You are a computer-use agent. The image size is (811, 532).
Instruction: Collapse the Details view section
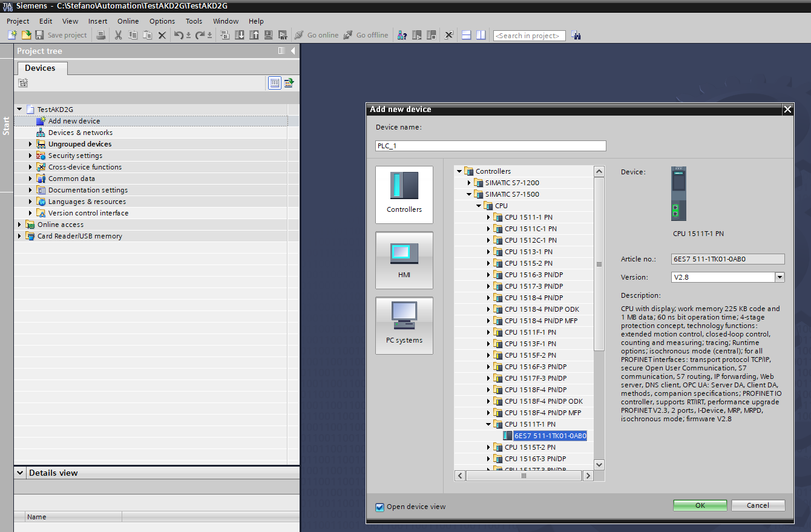(x=20, y=473)
